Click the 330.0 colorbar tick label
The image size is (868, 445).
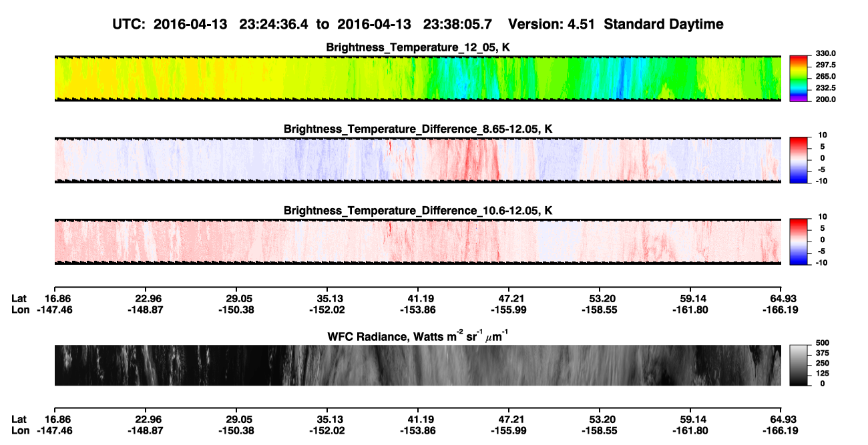click(826, 54)
